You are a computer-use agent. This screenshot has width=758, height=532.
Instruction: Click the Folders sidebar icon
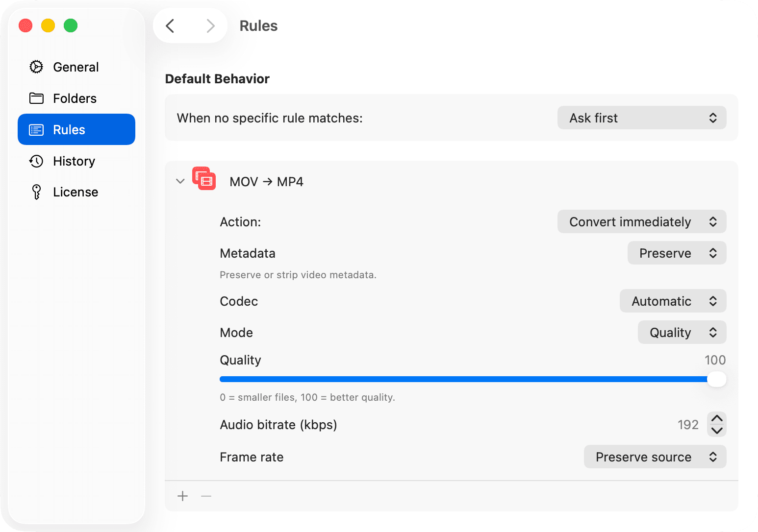click(x=36, y=98)
